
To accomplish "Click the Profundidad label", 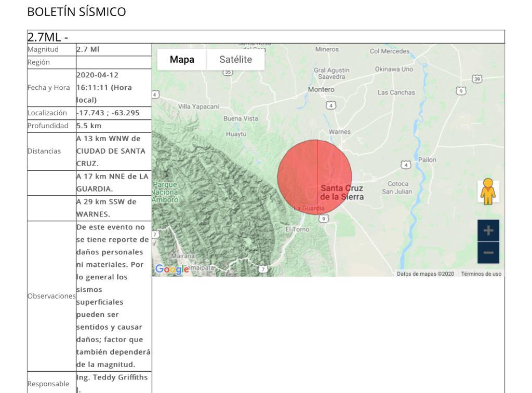I will (48, 126).
